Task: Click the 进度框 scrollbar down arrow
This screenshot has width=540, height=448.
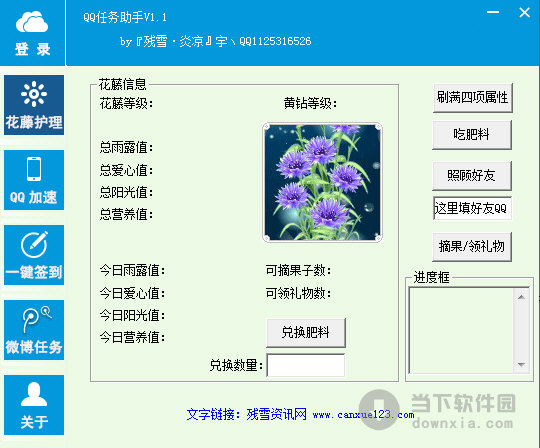Action: pos(521,364)
